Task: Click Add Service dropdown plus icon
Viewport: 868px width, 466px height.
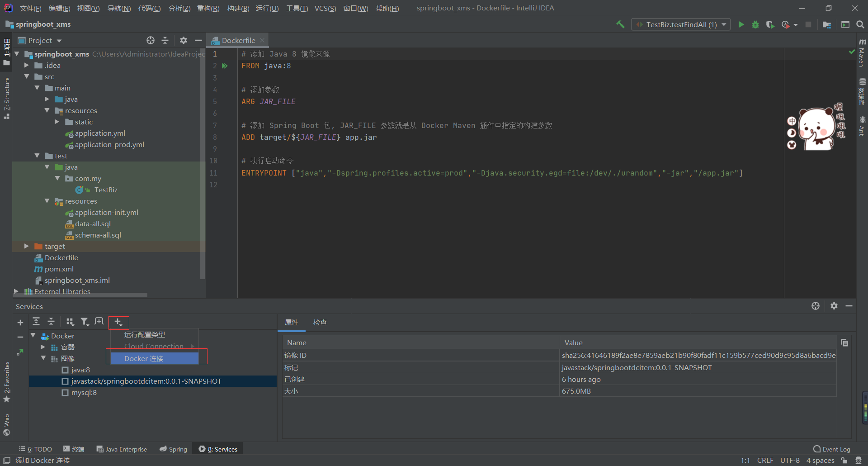Action: [x=118, y=322]
